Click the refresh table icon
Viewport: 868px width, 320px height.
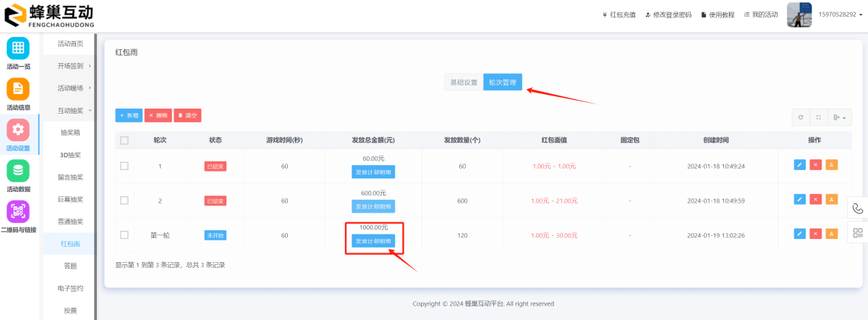pyautogui.click(x=800, y=117)
